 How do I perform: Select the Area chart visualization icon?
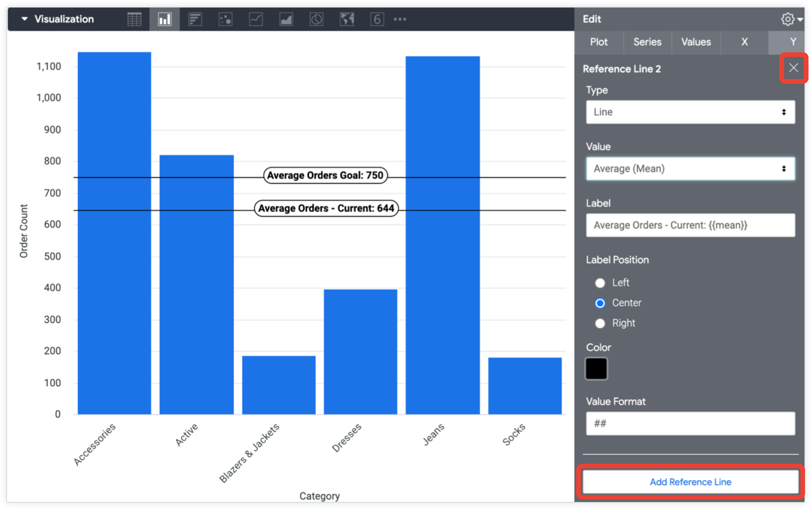point(286,19)
